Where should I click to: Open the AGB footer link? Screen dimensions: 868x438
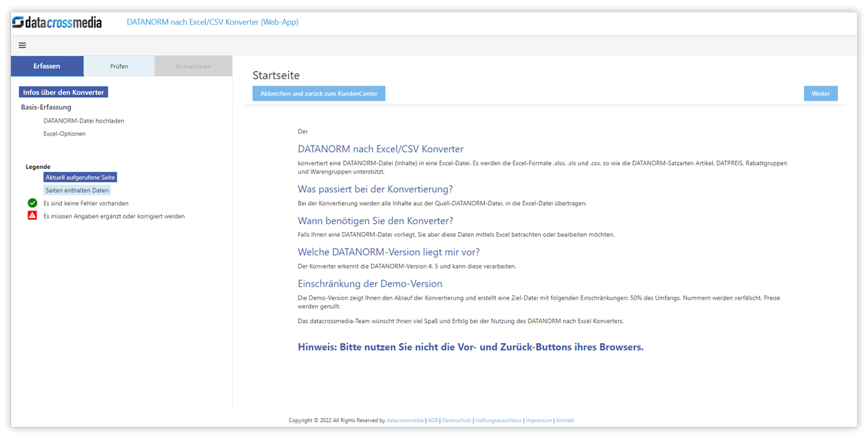click(x=433, y=420)
